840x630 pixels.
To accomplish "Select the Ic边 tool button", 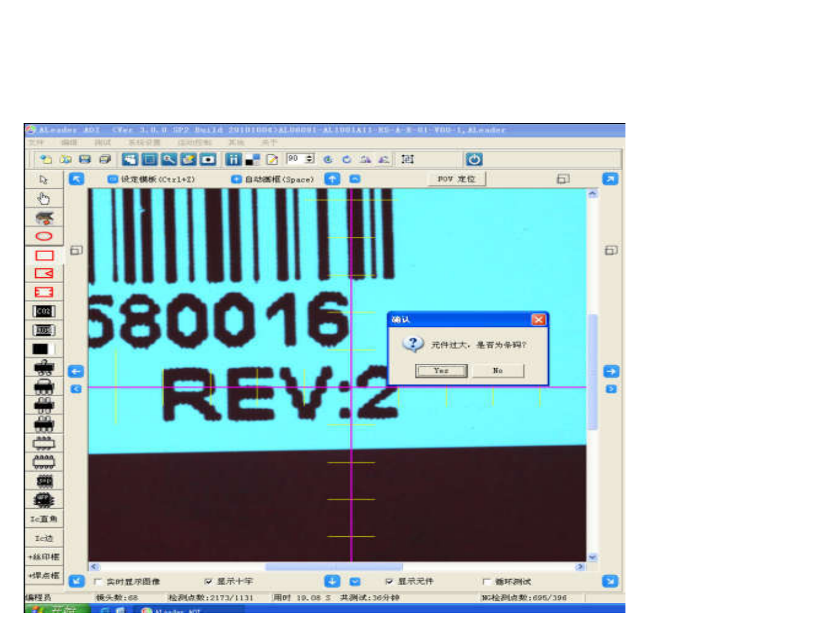I will tap(44, 538).
